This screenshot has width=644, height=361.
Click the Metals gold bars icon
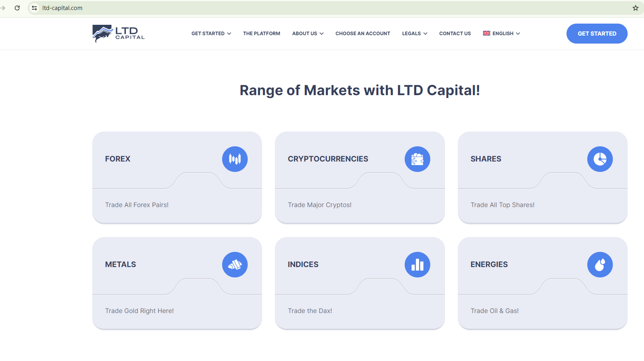[235, 265]
